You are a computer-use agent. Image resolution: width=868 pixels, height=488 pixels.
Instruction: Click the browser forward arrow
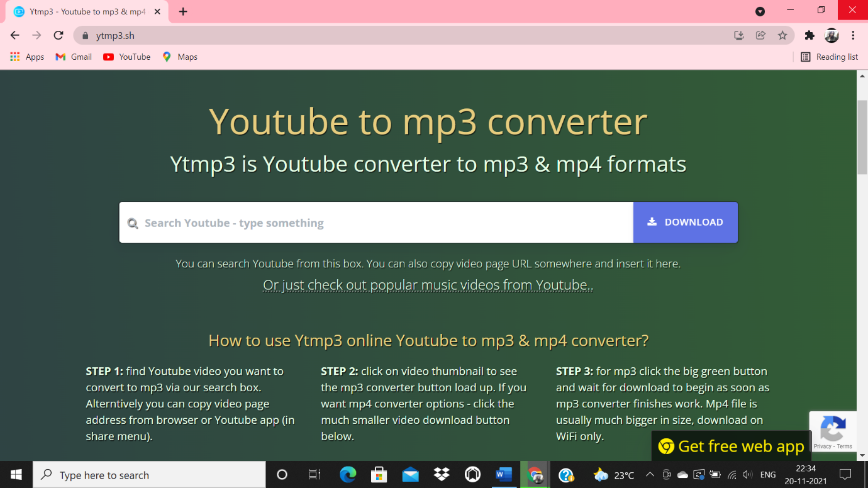[36, 35]
